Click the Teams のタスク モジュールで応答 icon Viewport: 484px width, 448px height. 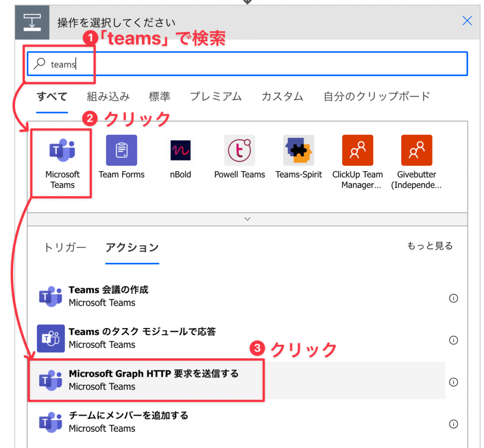[51, 338]
